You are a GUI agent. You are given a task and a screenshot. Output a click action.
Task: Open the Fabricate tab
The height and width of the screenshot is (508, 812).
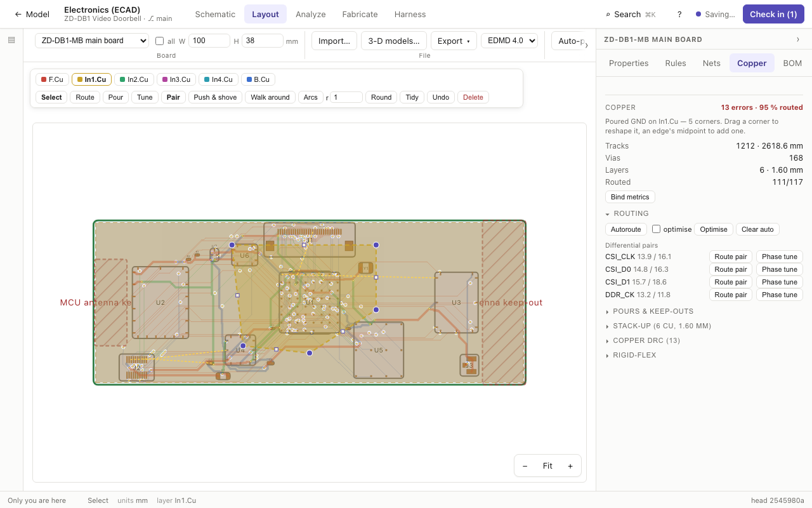(360, 14)
